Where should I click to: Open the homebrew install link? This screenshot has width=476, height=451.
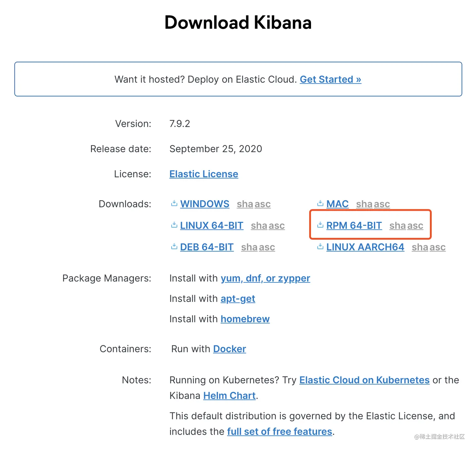pos(245,319)
